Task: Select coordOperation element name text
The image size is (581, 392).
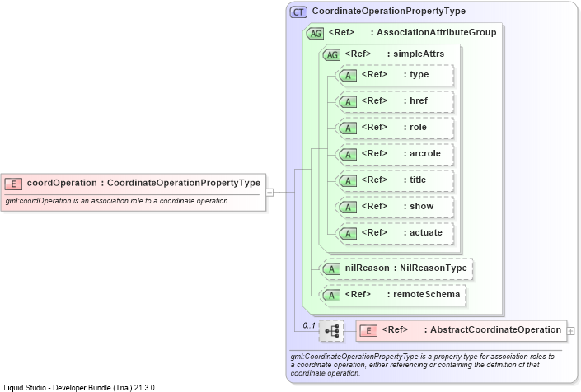Action: [62, 183]
